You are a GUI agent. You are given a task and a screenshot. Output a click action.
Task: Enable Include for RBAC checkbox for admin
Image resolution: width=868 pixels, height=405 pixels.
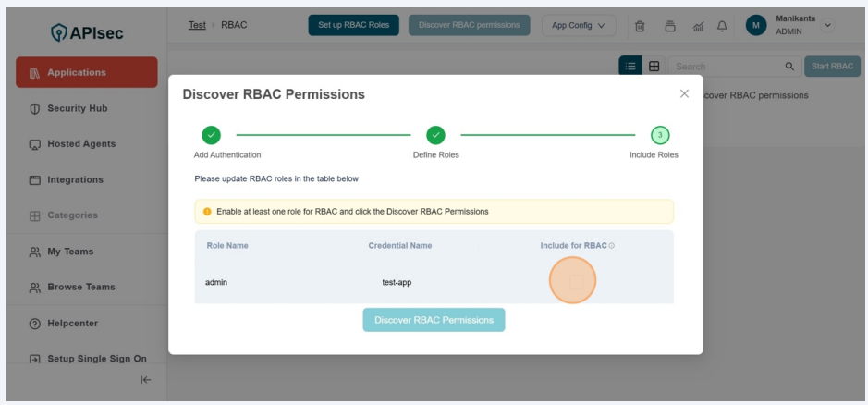574,281
